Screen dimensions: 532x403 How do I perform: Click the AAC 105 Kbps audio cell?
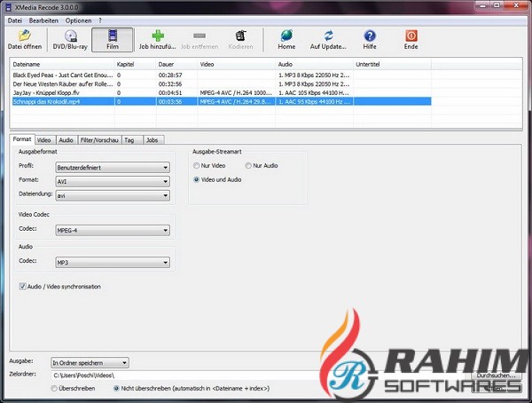(x=314, y=93)
